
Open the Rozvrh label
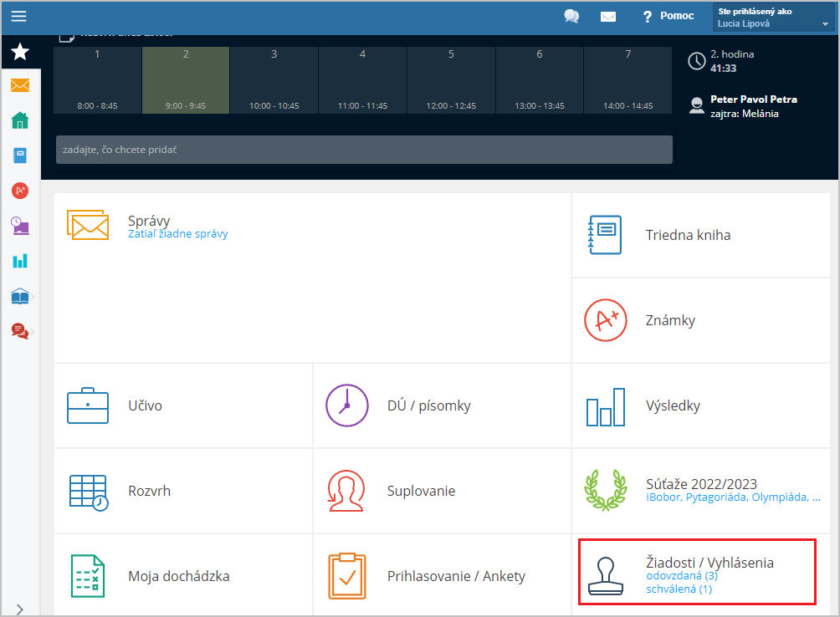[149, 491]
